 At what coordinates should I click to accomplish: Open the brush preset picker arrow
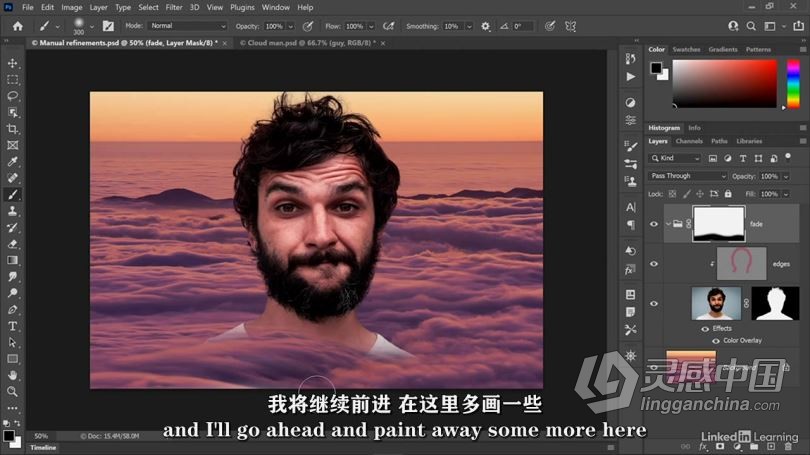(x=92, y=26)
